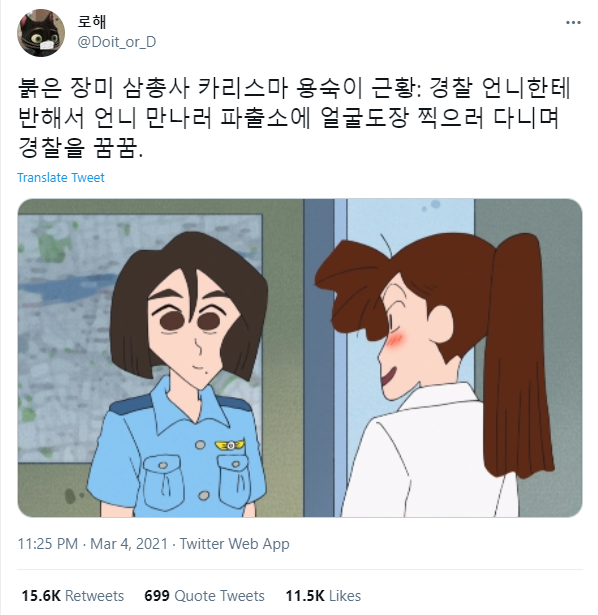Click the word Retweets label

[95, 595]
